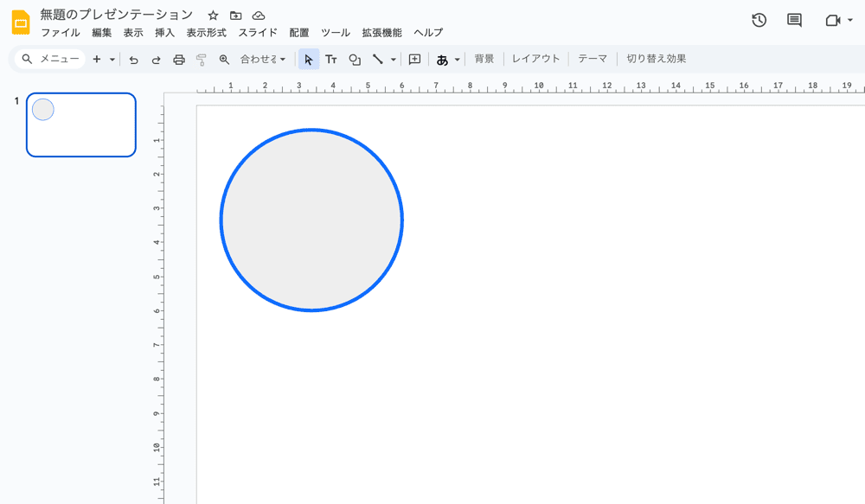Expand the video call dropdown arrow

coord(850,21)
